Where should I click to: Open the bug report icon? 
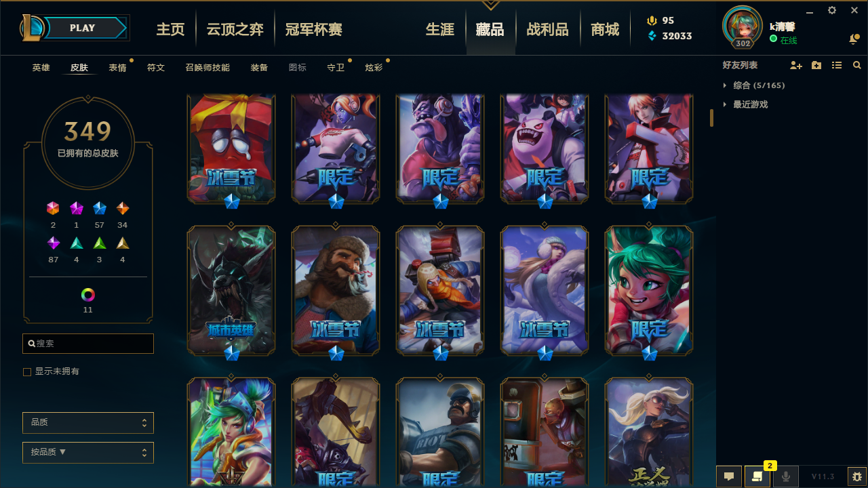[x=856, y=476]
